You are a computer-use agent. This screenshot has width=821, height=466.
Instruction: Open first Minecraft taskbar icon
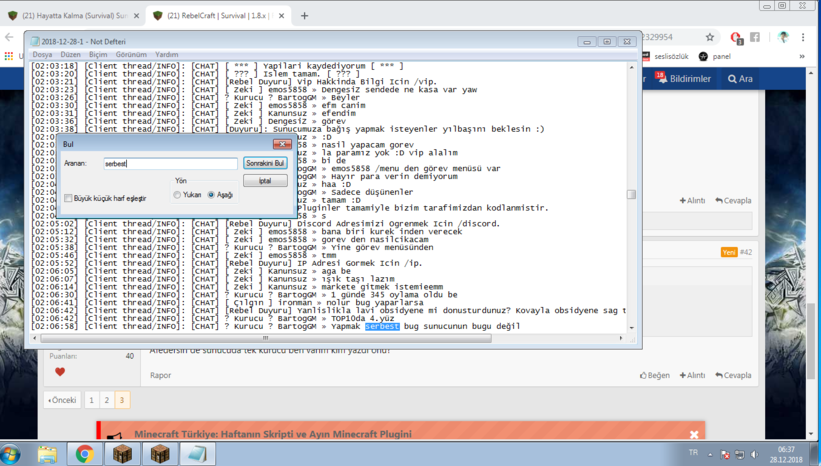(122, 454)
